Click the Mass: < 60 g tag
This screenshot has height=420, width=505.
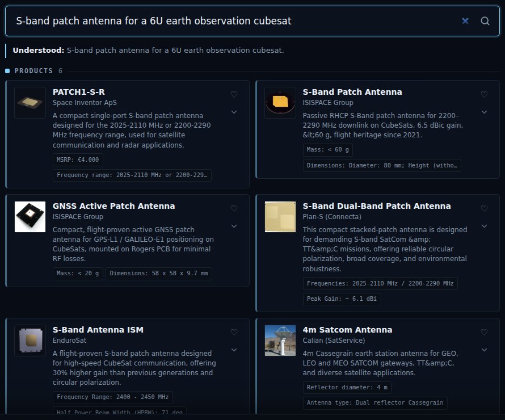(328, 150)
